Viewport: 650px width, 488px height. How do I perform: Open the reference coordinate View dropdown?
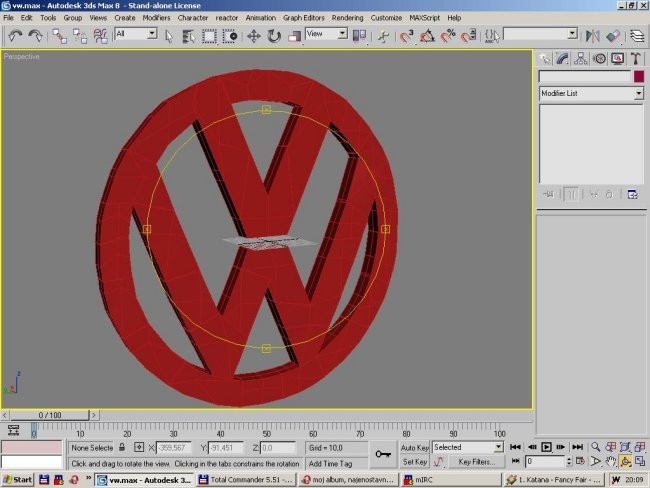(342, 34)
